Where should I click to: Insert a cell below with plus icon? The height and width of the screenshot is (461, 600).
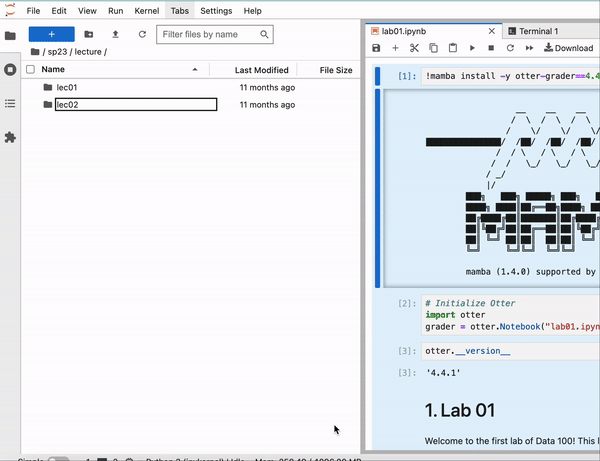(x=395, y=48)
